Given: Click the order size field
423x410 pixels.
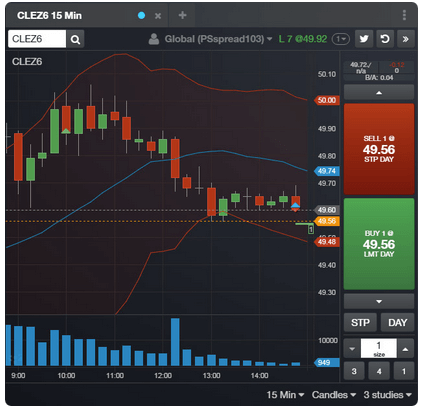Looking at the screenshot, I should 379,349.
